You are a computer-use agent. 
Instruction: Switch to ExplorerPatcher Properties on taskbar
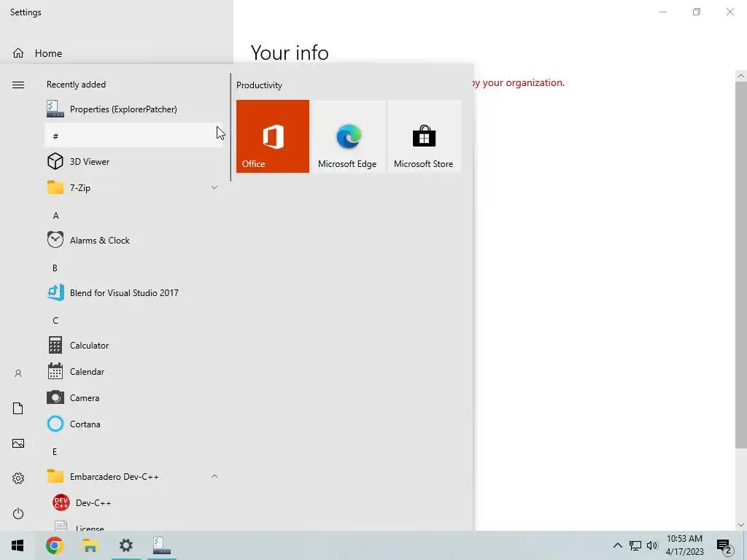pyautogui.click(x=161, y=545)
